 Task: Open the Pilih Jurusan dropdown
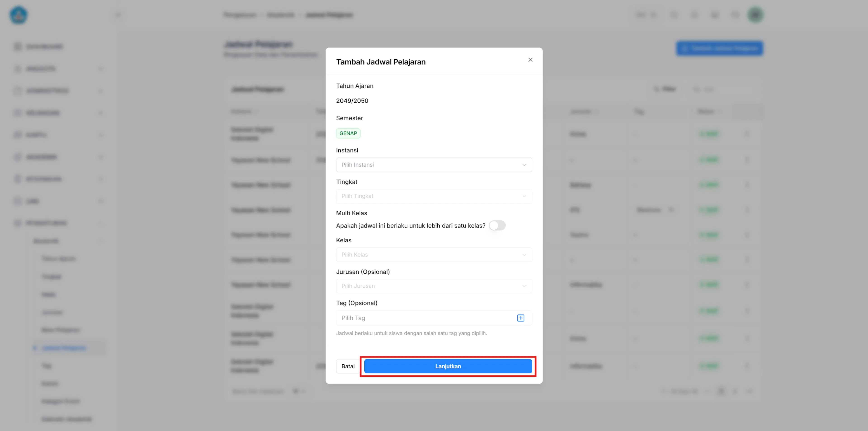point(434,286)
